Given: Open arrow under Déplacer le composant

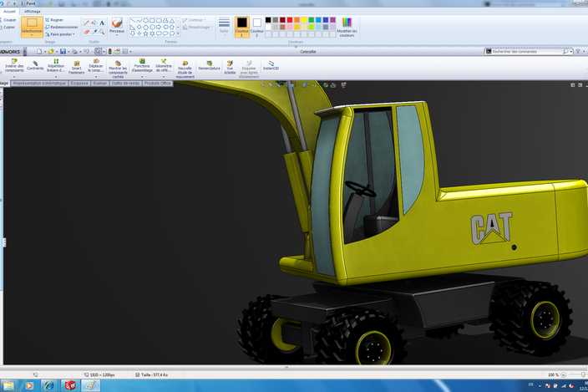Looking at the screenshot, I should pos(95,77).
